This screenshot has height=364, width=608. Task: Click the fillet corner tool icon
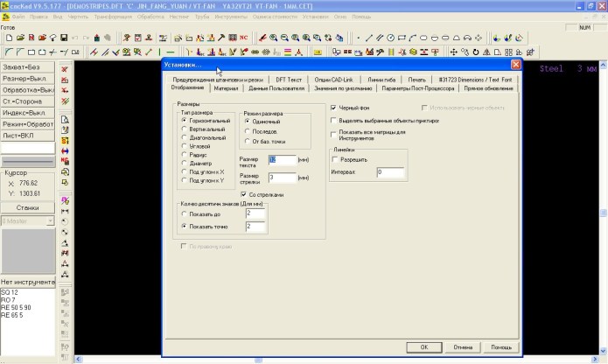pyautogui.click(x=9, y=52)
